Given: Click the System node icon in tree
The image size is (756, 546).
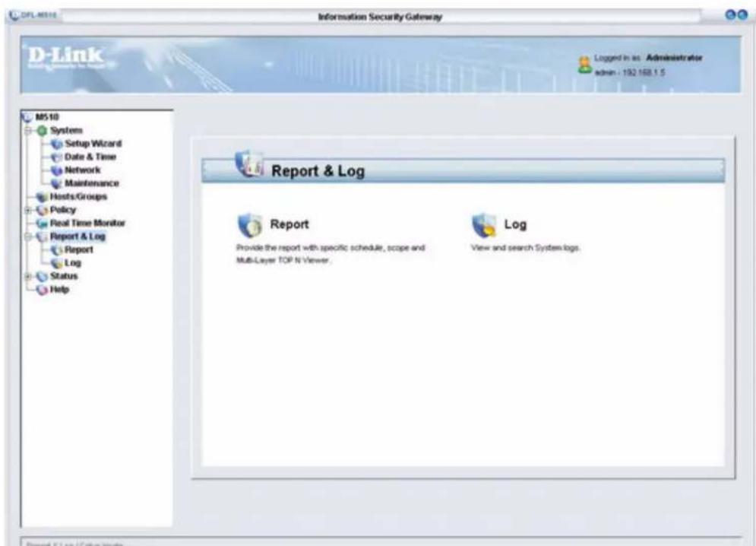Looking at the screenshot, I should 43,131.
